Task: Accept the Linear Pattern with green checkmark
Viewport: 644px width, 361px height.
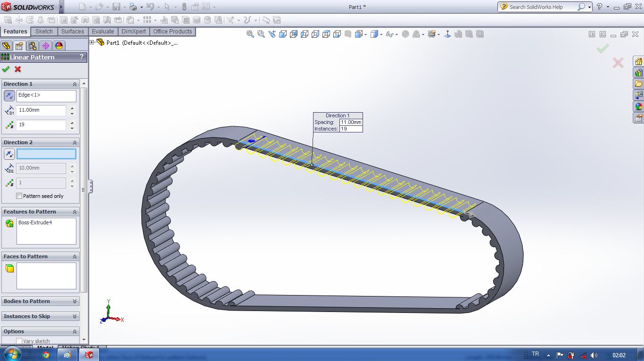Action: click(x=6, y=69)
